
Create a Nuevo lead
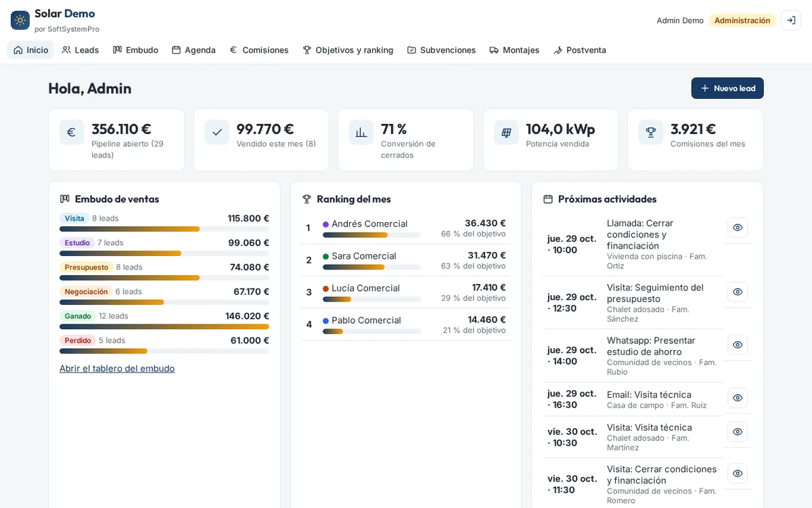pos(727,88)
